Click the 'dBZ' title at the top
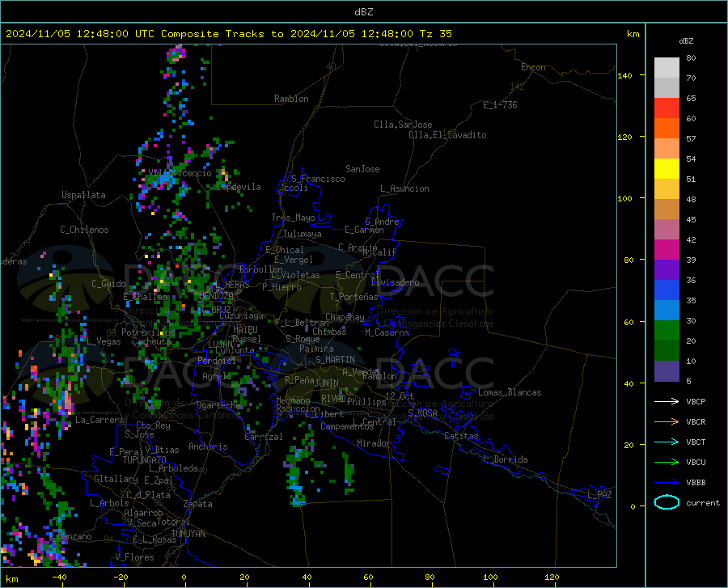Viewport: 728px width, 588px height. (363, 12)
